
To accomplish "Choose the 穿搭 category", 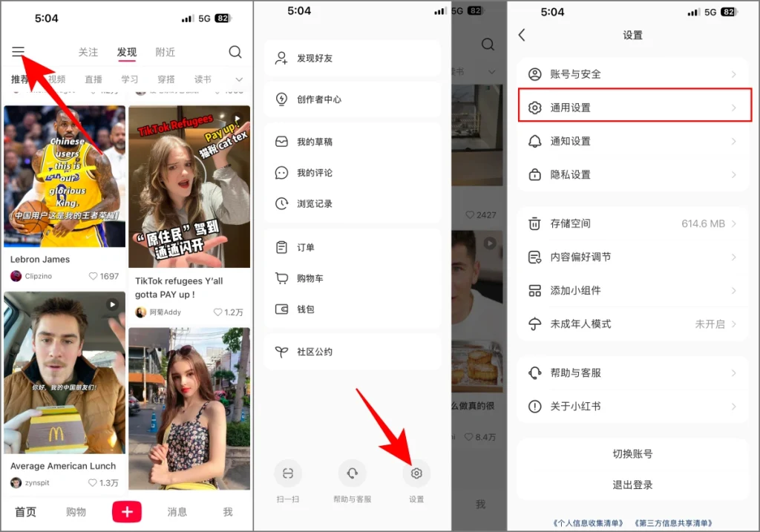I will pos(166,79).
